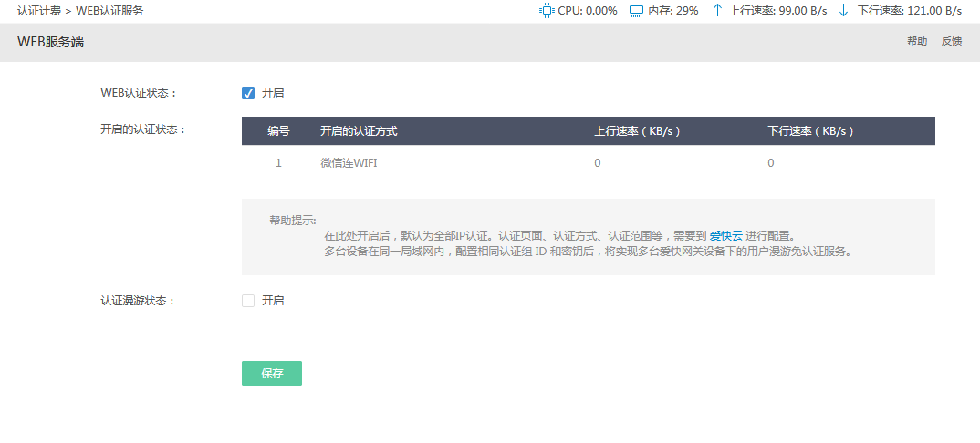Click the upload speed arrow icon
The image size is (980, 443).
pos(717,11)
